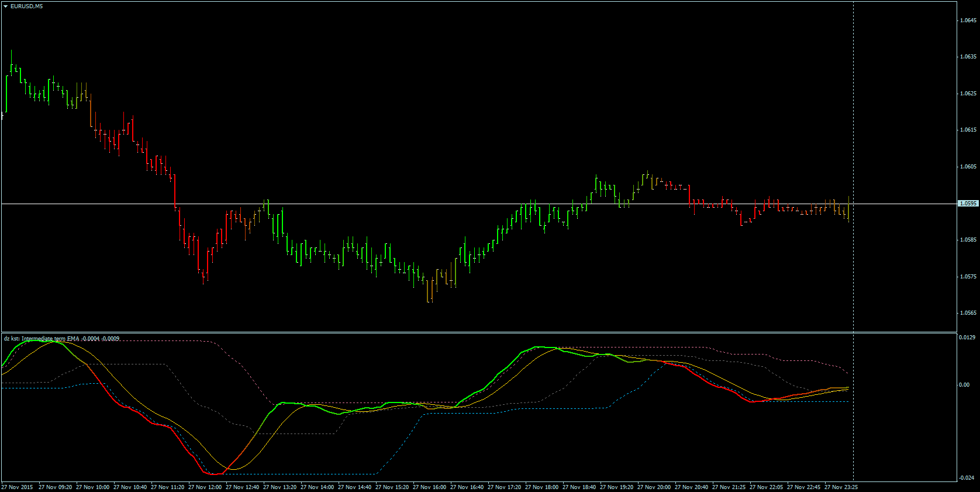This screenshot has height=492, width=980.
Task: Click the 1.0575 price axis label
Action: (968, 277)
